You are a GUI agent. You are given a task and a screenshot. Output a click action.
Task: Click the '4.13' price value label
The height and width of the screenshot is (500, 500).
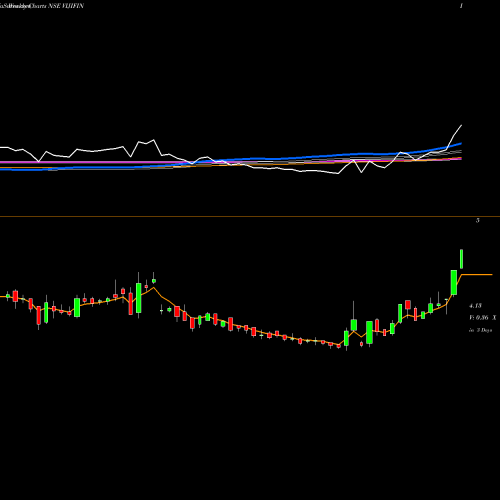(x=475, y=305)
